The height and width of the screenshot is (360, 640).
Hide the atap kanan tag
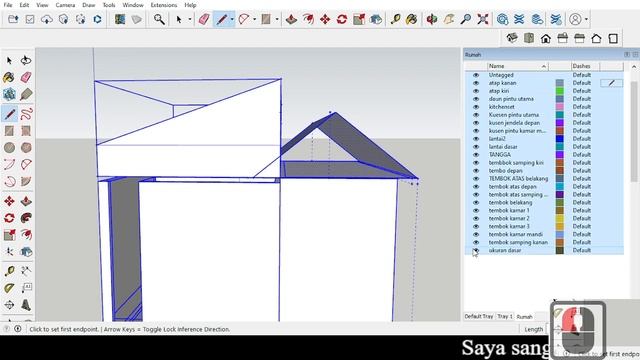[476, 83]
